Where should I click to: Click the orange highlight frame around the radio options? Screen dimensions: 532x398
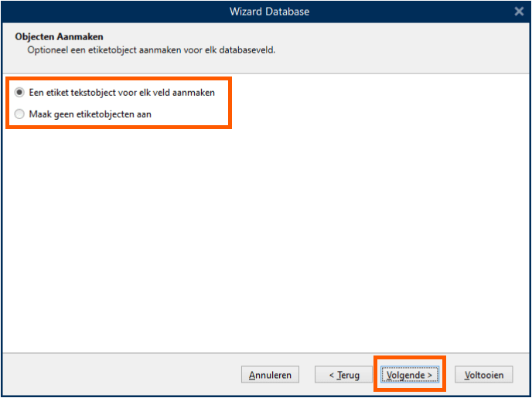(119, 78)
